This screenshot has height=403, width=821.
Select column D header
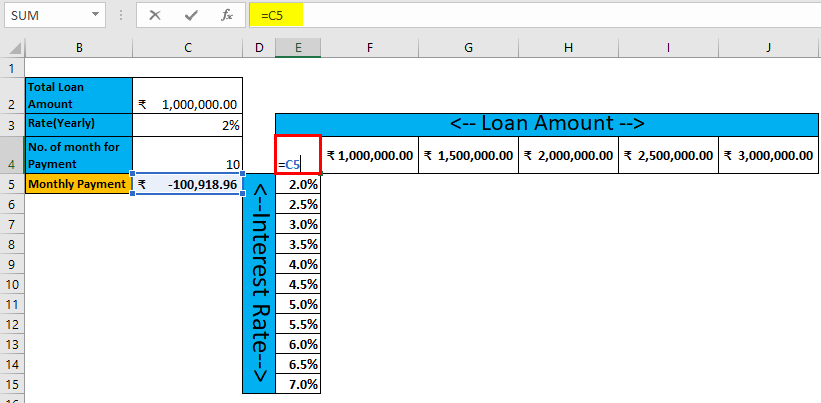[x=259, y=48]
